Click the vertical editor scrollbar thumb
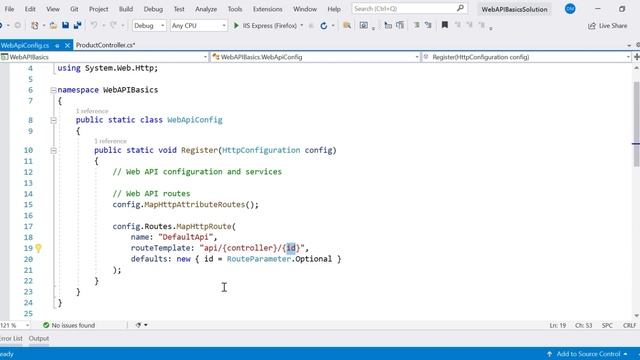 point(636,124)
